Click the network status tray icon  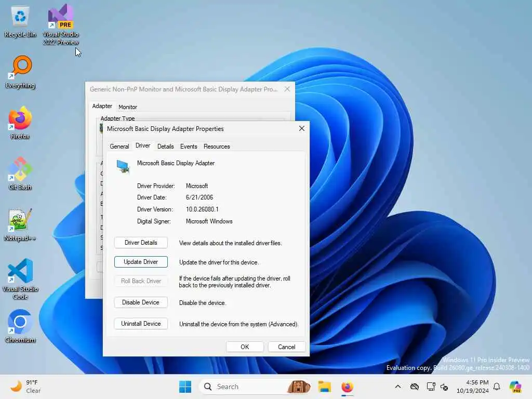pyautogui.click(x=431, y=387)
